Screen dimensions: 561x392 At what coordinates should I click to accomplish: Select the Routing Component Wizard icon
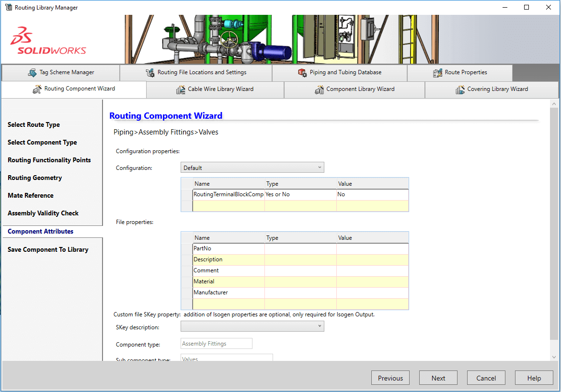37,89
